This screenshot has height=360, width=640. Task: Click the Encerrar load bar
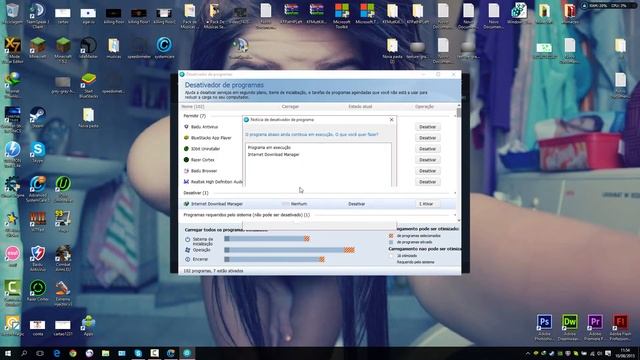coord(274,259)
